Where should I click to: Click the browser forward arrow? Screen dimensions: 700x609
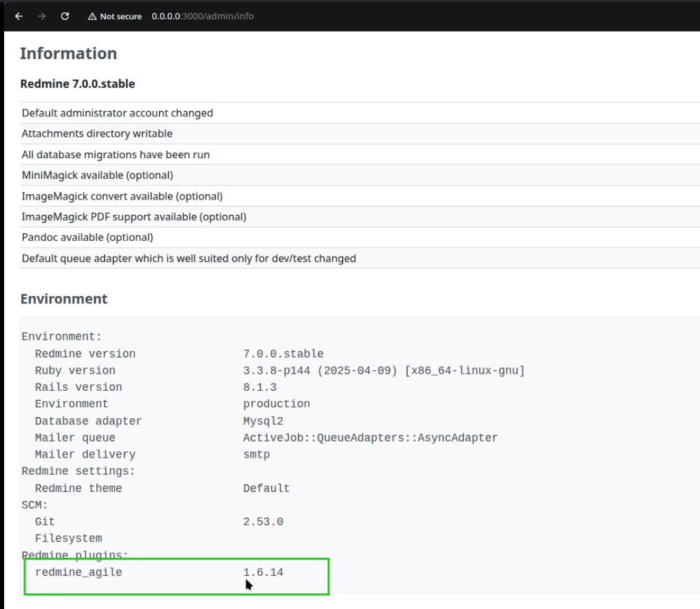coord(41,16)
